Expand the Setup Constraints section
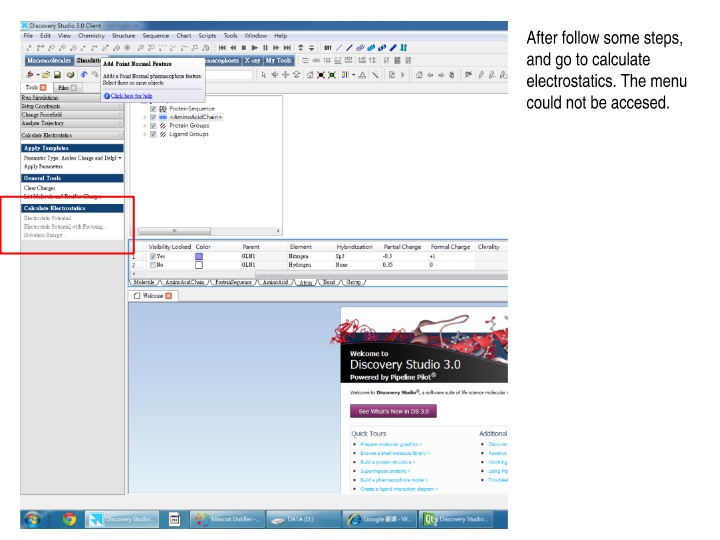Image resolution: width=720 pixels, height=540 pixels. pos(72,106)
